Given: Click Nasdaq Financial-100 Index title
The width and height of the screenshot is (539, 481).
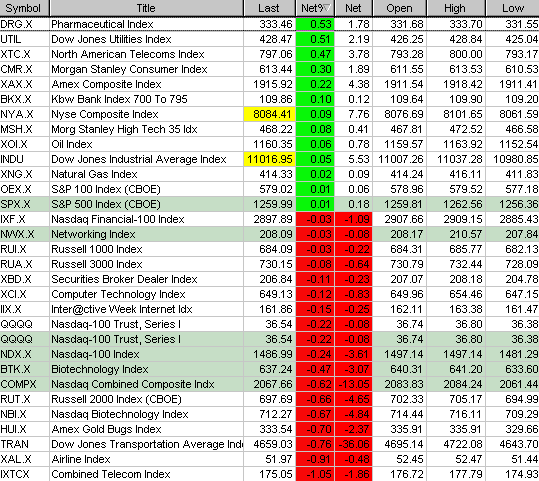Looking at the screenshot, I should (x=118, y=219).
